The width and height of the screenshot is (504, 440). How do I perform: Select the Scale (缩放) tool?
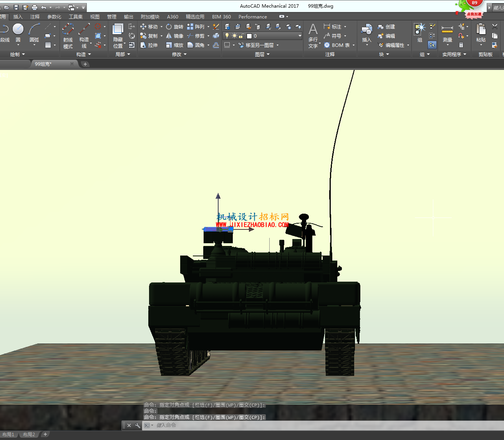coord(174,45)
